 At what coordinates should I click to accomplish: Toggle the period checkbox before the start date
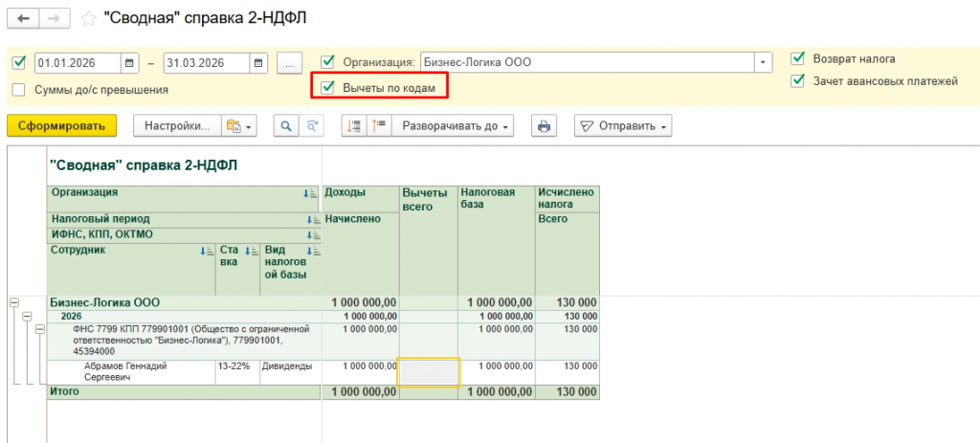pyautogui.click(x=19, y=62)
